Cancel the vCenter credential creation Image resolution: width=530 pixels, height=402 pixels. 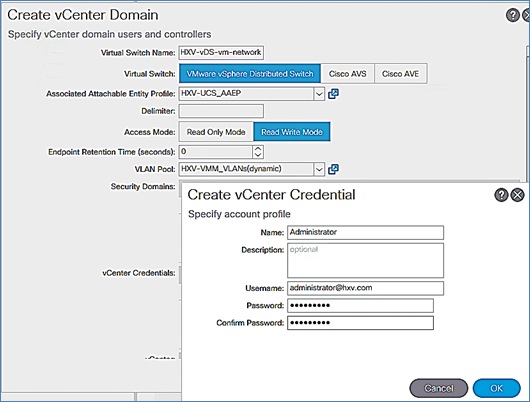pyautogui.click(x=438, y=388)
